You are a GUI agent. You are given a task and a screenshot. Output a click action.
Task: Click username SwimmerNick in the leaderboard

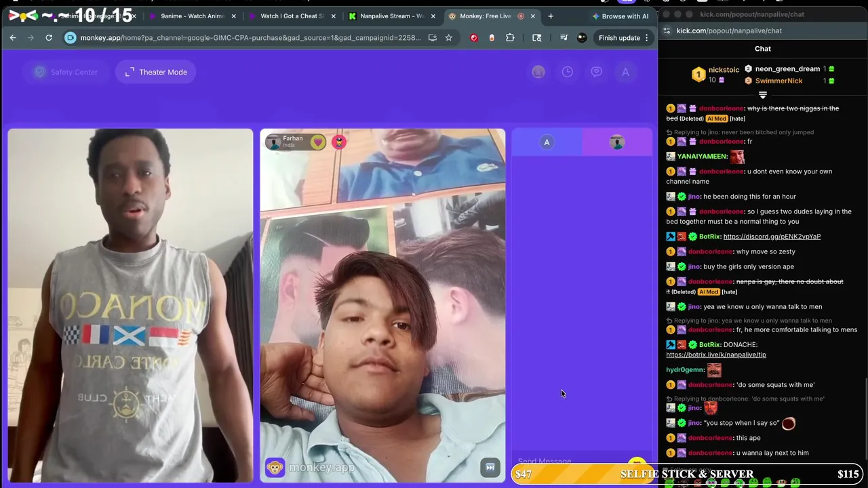778,81
